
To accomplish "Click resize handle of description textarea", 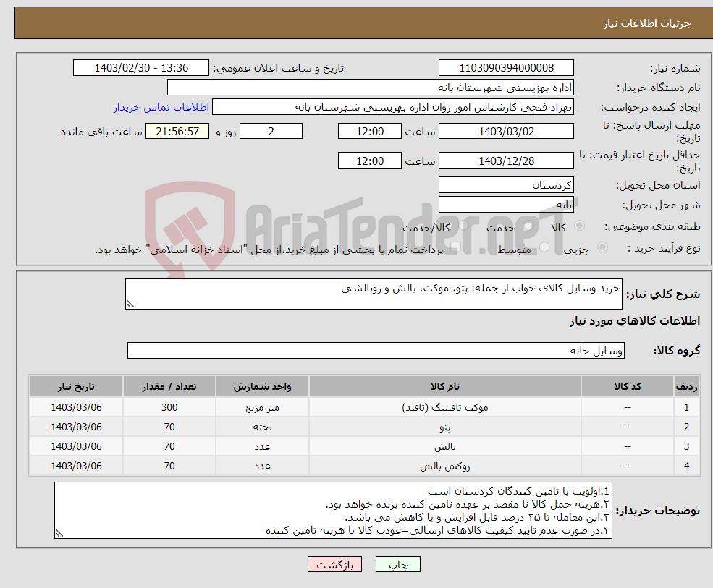I will coord(130,304).
